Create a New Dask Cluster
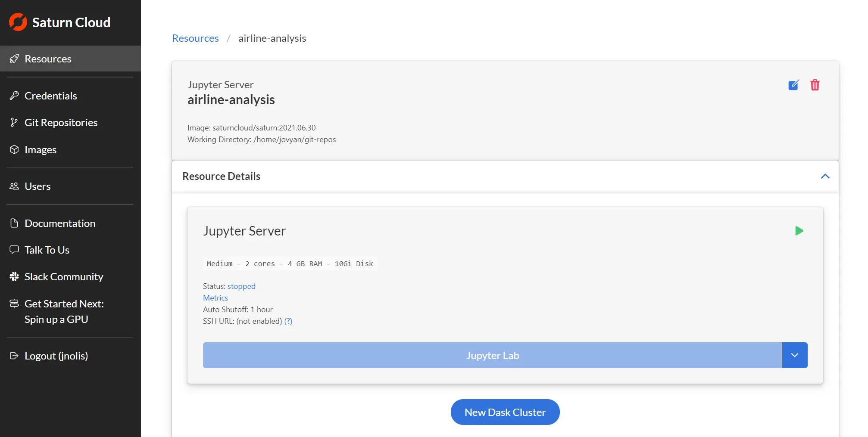Screen dimensions: 868x437 [505, 412]
